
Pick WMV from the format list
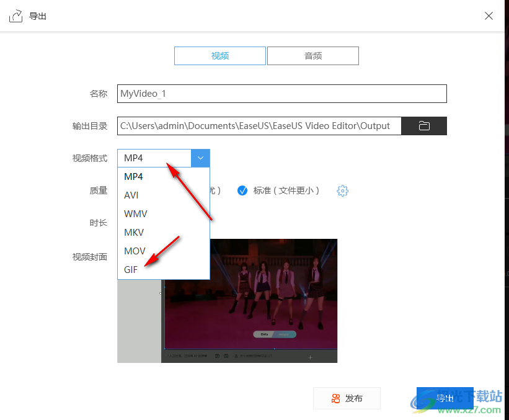coord(136,214)
